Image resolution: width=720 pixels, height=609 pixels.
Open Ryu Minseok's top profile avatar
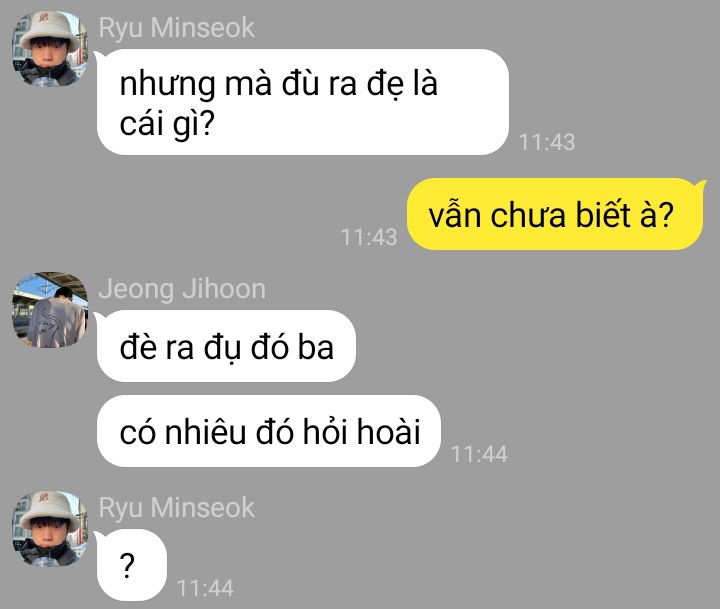pos(50,48)
